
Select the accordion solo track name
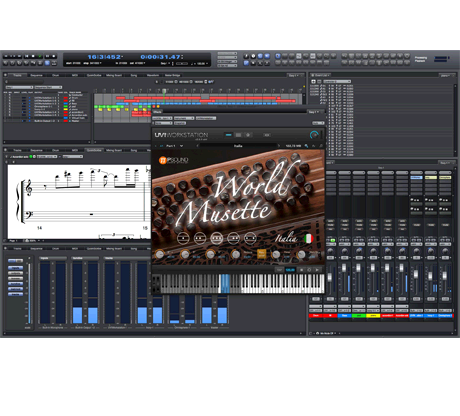80,115
